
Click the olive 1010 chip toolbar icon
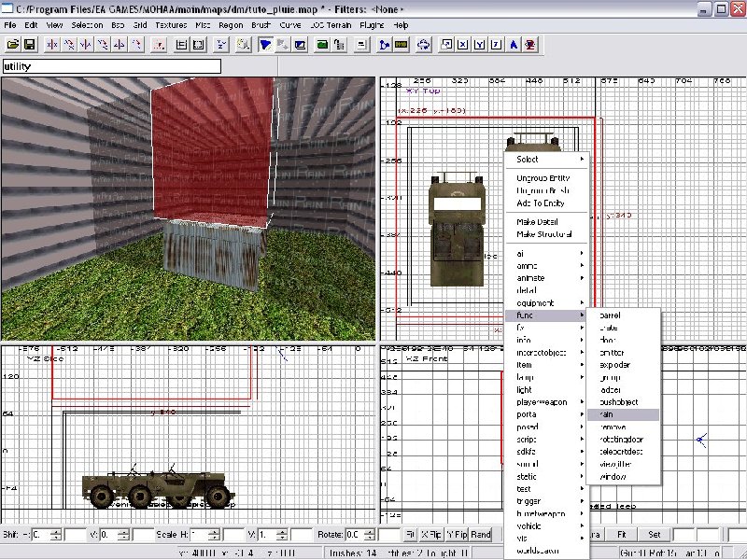[x=402, y=45]
